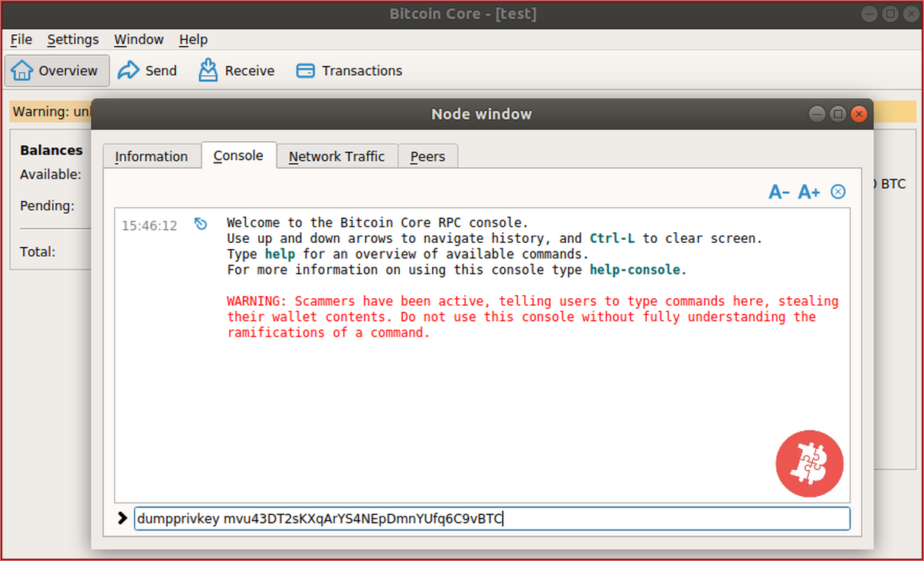Click the Pending label in main window
Screen dimensions: 924x561
(x=48, y=205)
